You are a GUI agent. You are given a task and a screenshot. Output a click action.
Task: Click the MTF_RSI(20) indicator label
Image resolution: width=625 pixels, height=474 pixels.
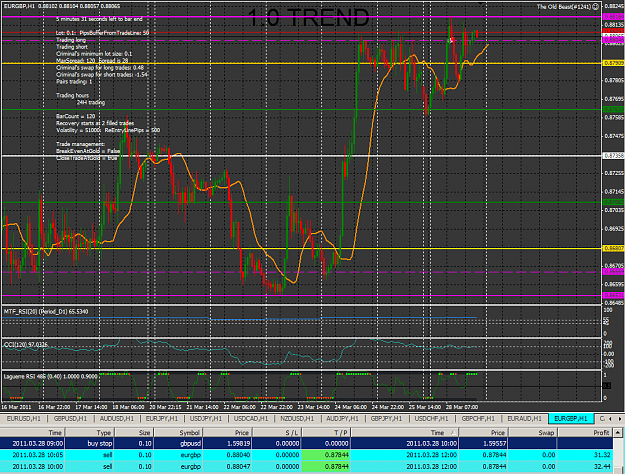[46, 311]
